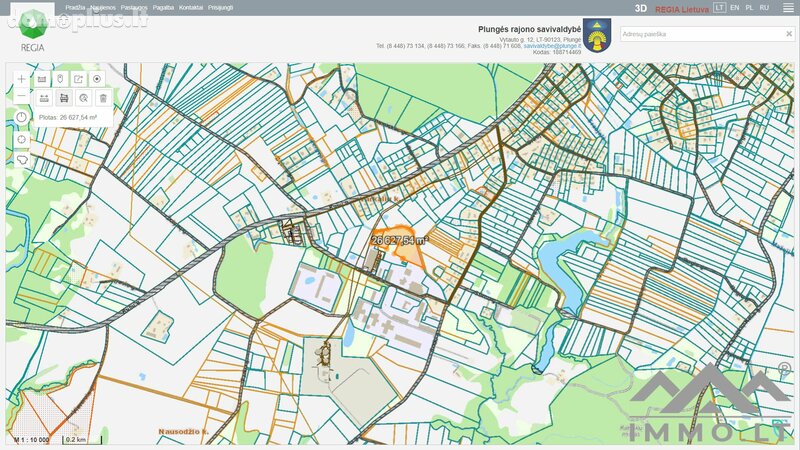Zoom out the map with minus button

coord(21,96)
